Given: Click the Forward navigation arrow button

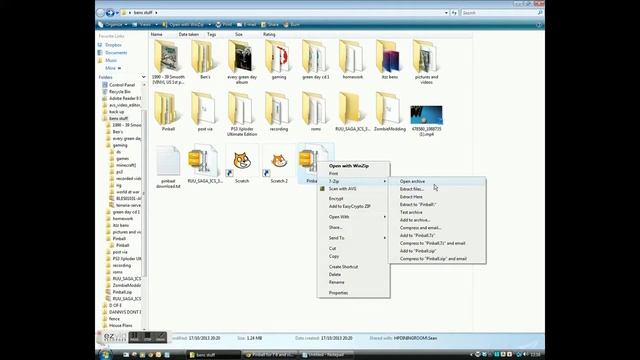Looking at the screenshot, I should click(109, 13).
